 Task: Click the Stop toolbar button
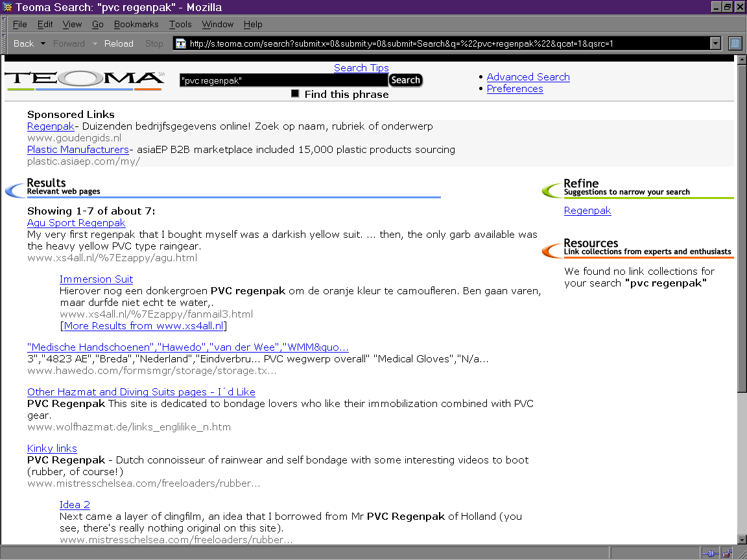154,44
